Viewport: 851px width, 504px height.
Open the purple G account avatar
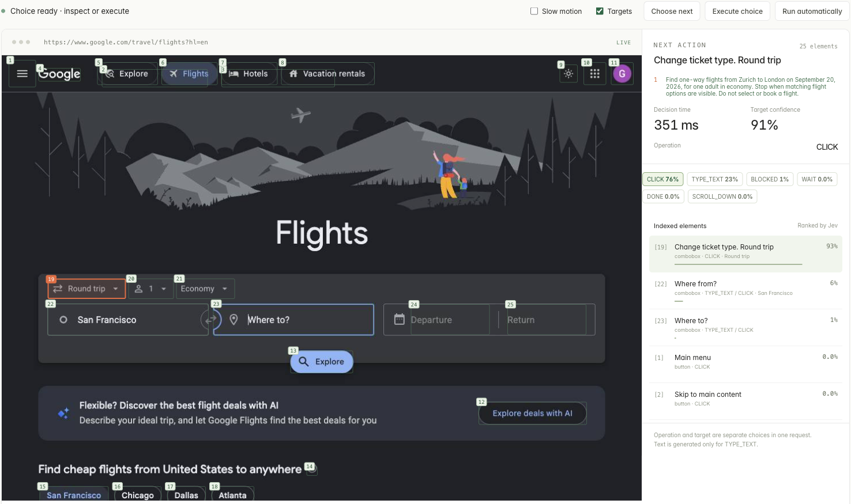[x=622, y=74]
